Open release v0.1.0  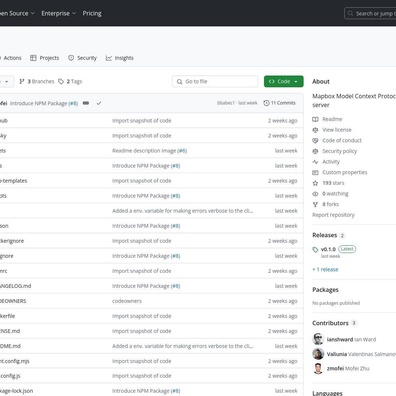(328, 249)
